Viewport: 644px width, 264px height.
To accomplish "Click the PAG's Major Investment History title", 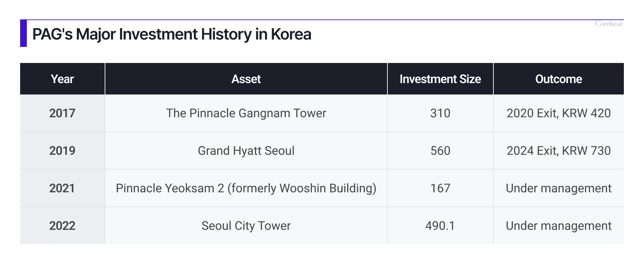I will [172, 34].
